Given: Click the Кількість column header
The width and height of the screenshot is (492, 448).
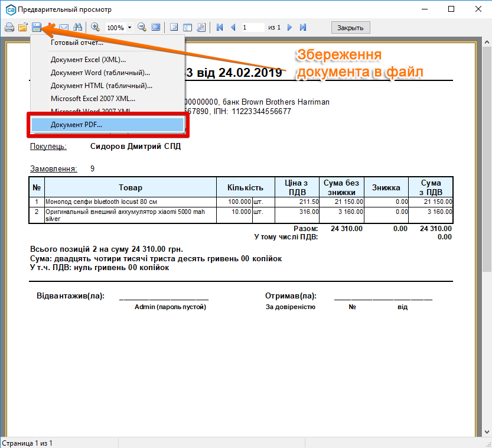Looking at the screenshot, I should [245, 187].
